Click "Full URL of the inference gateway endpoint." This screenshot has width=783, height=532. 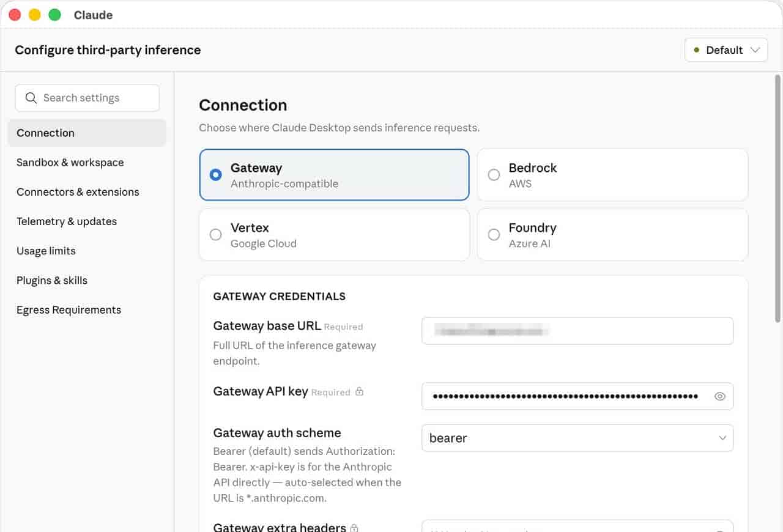[x=295, y=353]
